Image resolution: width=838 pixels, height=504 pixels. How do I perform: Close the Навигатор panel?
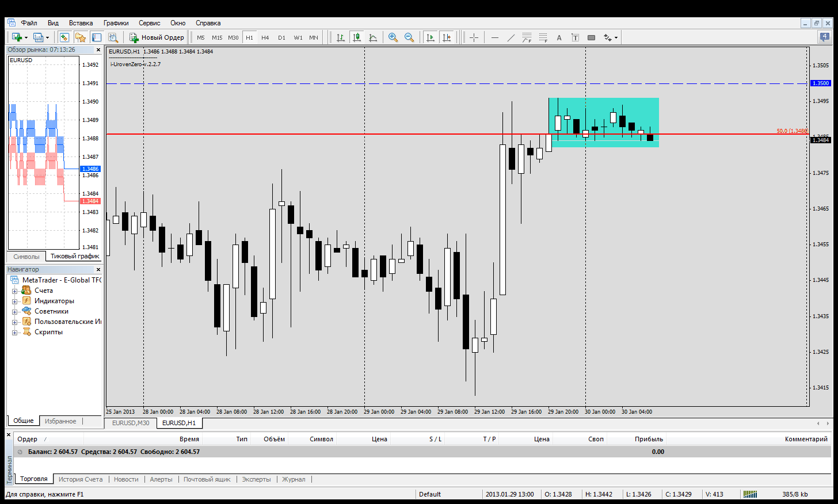[98, 269]
